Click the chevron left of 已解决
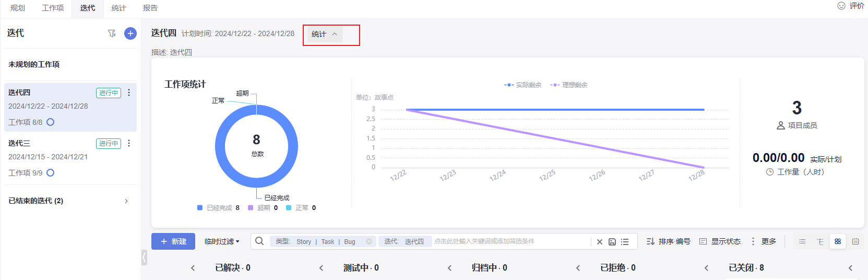 tap(193, 268)
